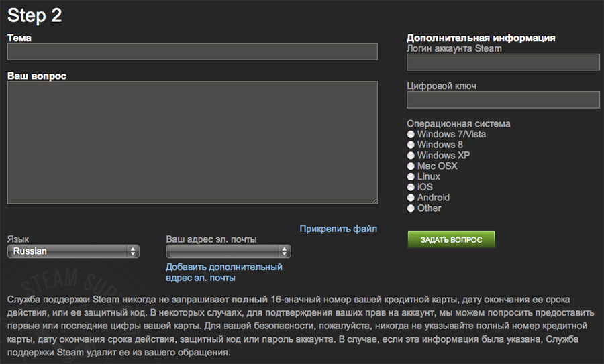Focus the Тема input field
Image resolution: width=604 pixels, height=364 pixels.
tap(192, 52)
